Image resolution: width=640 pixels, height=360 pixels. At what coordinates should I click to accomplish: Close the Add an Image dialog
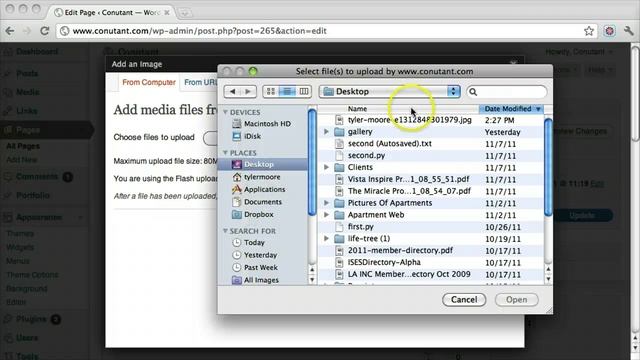coord(513,63)
